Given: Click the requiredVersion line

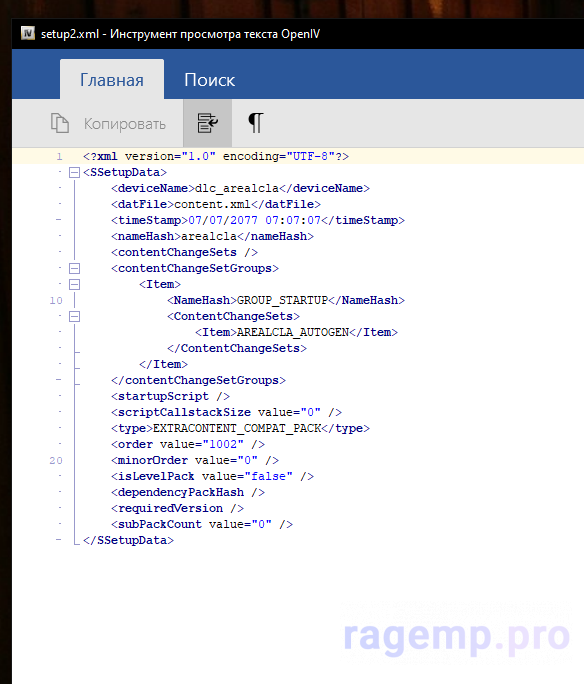Looking at the screenshot, I should click(178, 508).
